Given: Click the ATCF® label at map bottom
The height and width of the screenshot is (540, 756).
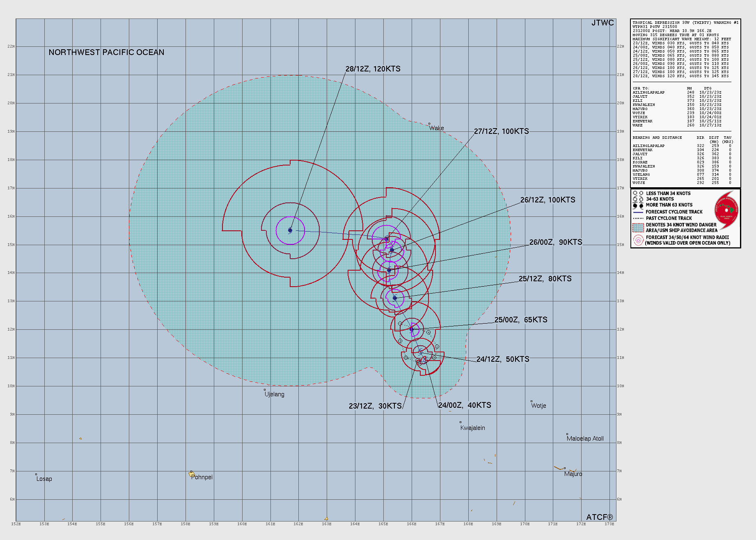Looking at the screenshot, I should [599, 517].
